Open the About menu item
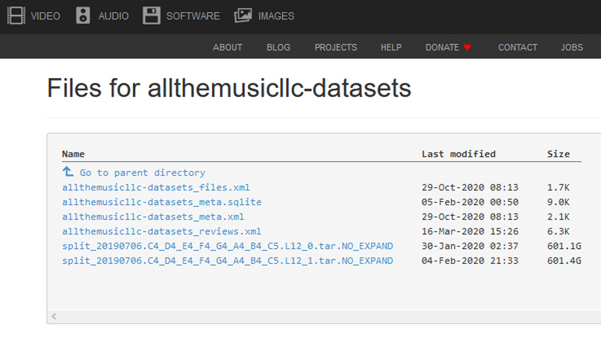This screenshot has height=364, width=601. point(227,47)
